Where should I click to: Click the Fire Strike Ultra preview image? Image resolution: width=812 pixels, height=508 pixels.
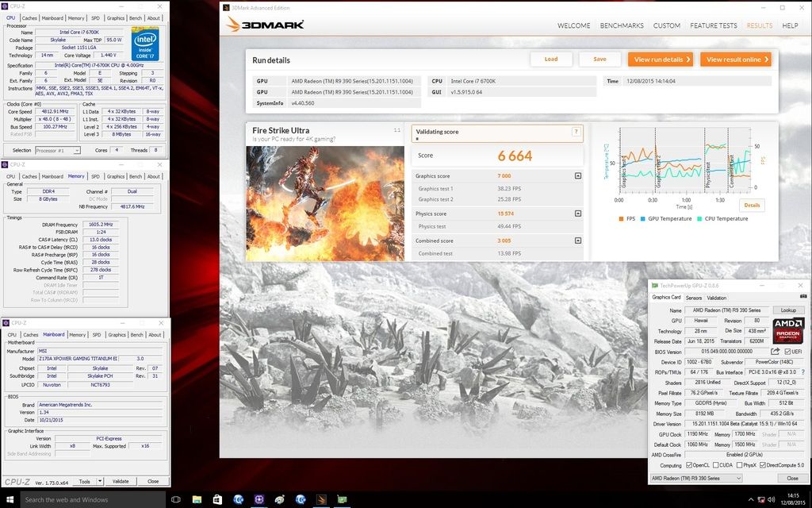pyautogui.click(x=325, y=203)
